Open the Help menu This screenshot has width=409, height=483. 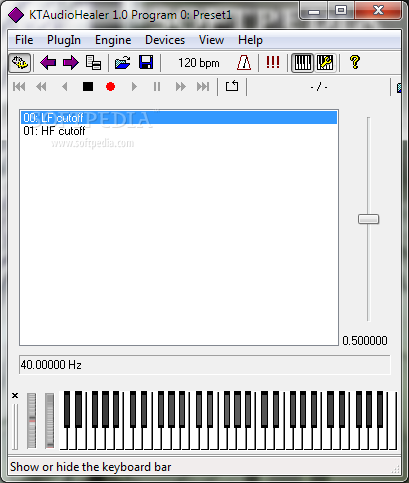pos(250,40)
